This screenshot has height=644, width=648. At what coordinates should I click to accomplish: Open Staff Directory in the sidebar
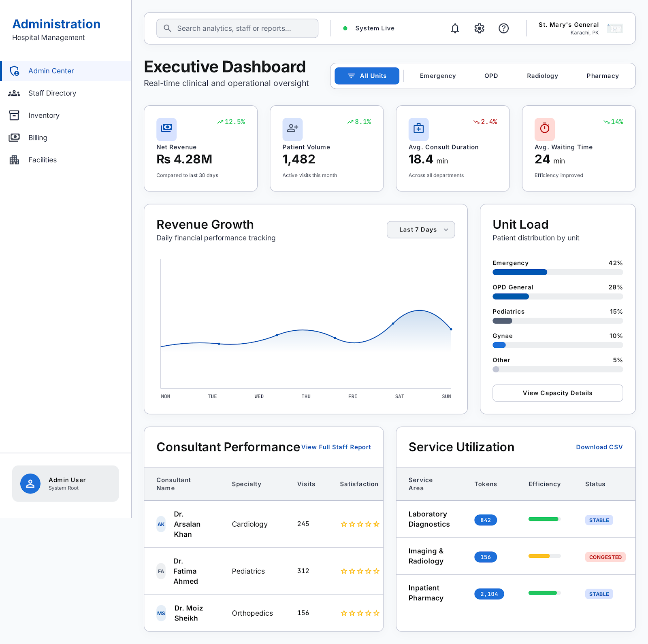click(66, 93)
